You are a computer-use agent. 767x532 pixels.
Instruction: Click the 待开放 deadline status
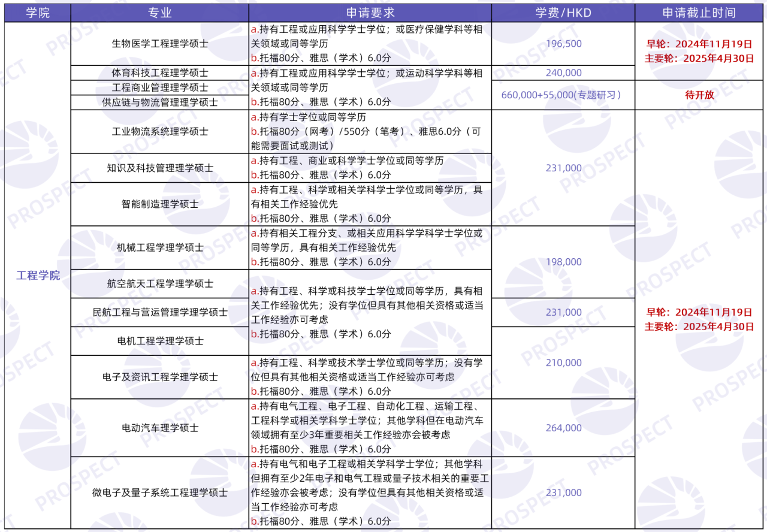point(699,95)
